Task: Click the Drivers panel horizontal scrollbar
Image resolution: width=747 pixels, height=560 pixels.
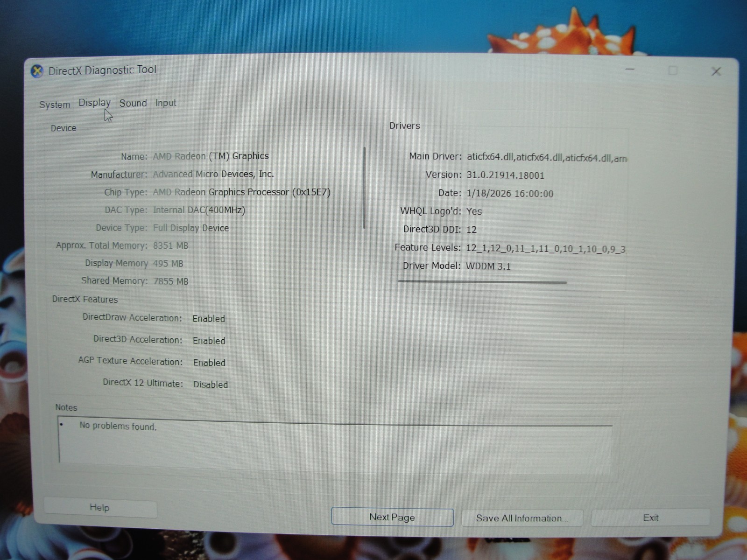Action: [x=482, y=282]
